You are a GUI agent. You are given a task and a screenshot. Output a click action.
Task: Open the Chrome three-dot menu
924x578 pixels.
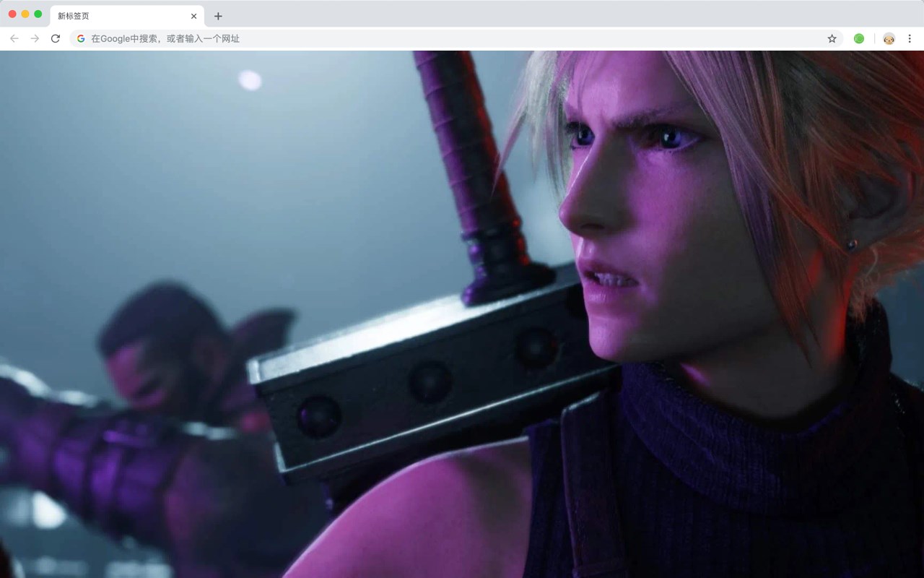coord(910,38)
